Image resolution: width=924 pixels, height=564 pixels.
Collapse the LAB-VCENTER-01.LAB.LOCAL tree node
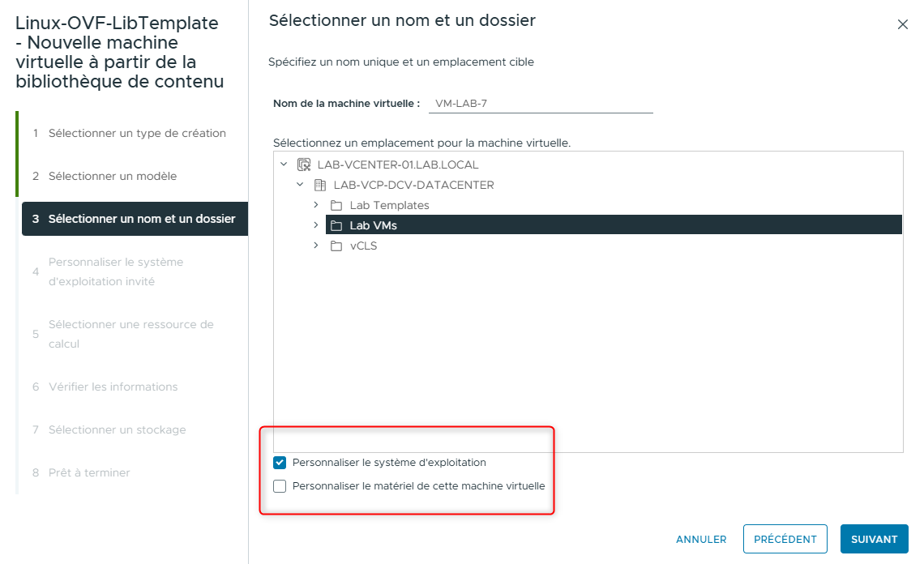tap(284, 164)
